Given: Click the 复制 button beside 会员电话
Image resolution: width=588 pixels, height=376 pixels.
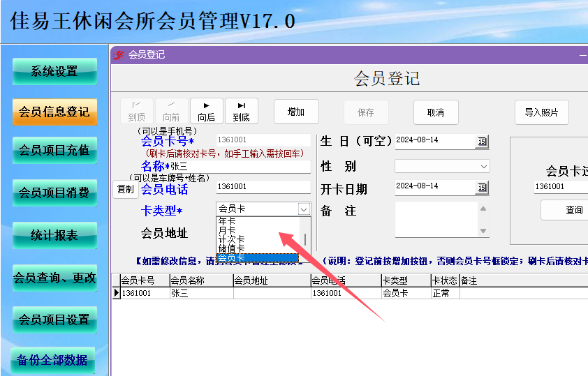Looking at the screenshot, I should pyautogui.click(x=126, y=189).
